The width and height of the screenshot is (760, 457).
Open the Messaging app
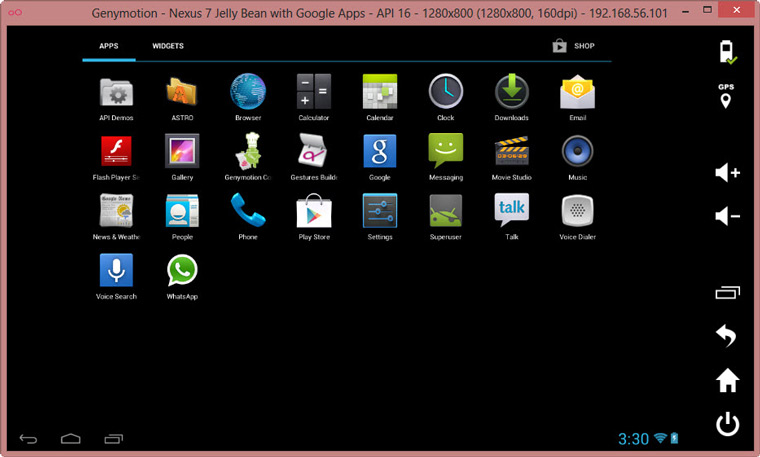click(x=445, y=158)
